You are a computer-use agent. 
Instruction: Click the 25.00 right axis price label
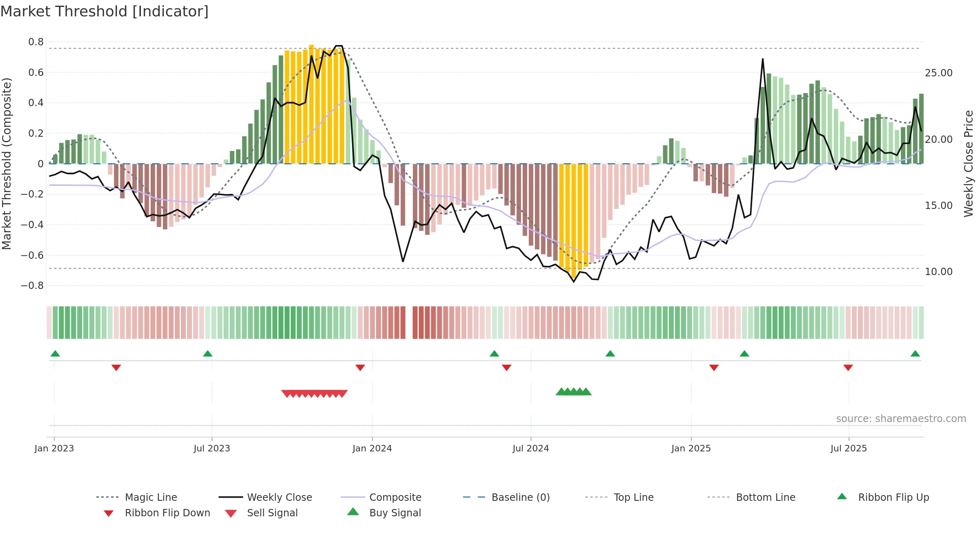939,73
